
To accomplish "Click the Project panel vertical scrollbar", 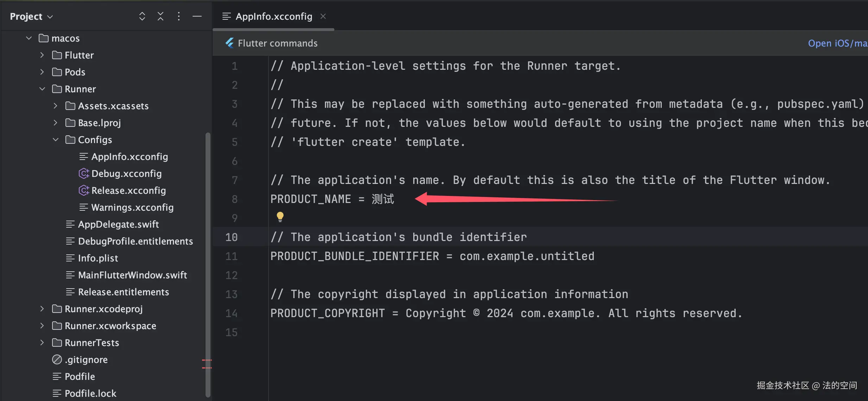I will (208, 264).
